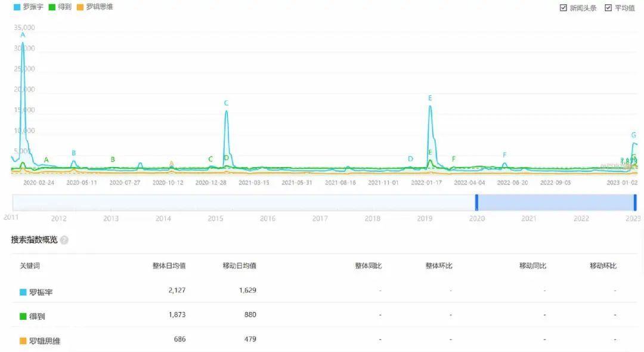Open green news marker C near 2020-12-28

(x=210, y=159)
